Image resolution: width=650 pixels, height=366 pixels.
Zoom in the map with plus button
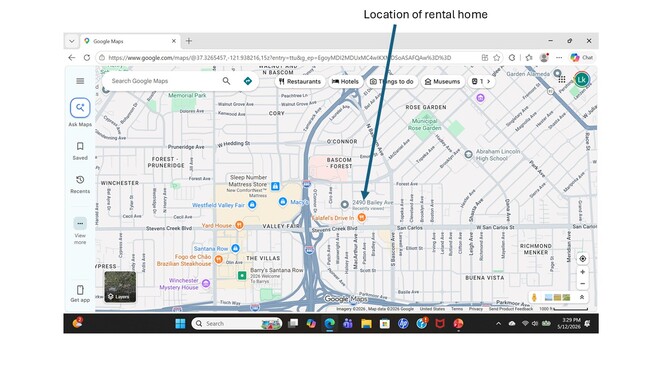point(582,272)
